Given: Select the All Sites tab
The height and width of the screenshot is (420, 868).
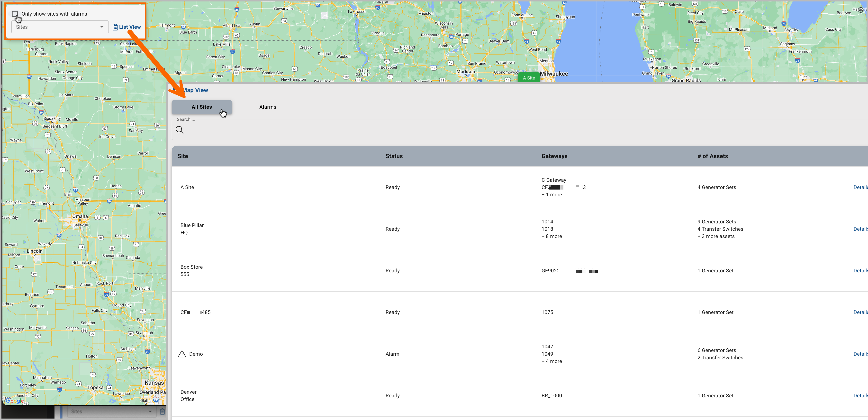Looking at the screenshot, I should (x=201, y=107).
